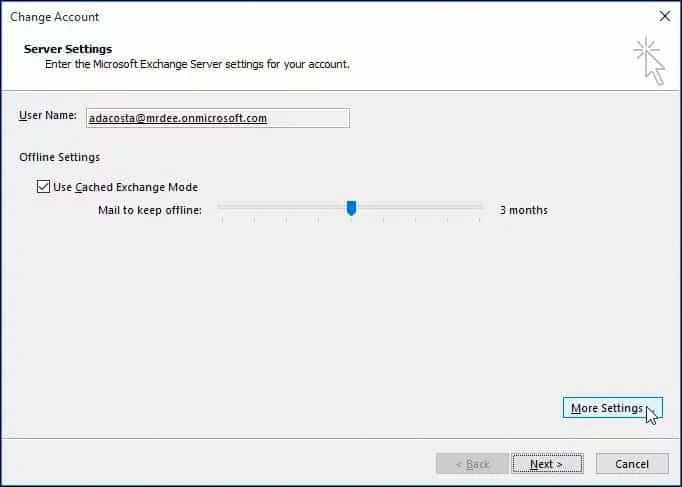The height and width of the screenshot is (487, 682).
Task: Cancel the Change Account dialog
Action: [x=632, y=464]
